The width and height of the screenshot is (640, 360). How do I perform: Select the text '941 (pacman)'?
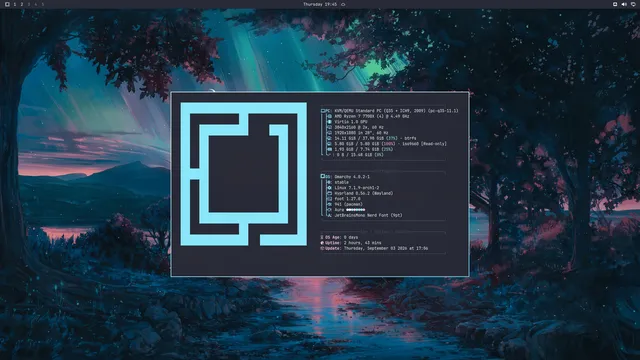pos(348,204)
